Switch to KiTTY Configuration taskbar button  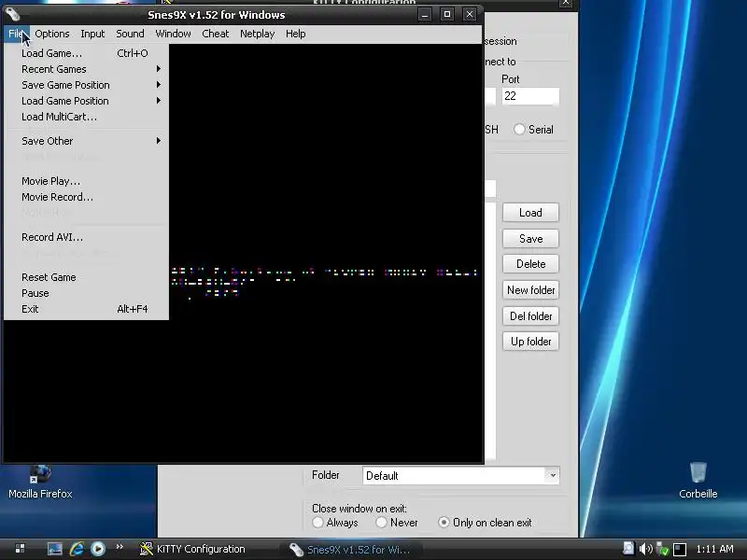click(x=192, y=549)
